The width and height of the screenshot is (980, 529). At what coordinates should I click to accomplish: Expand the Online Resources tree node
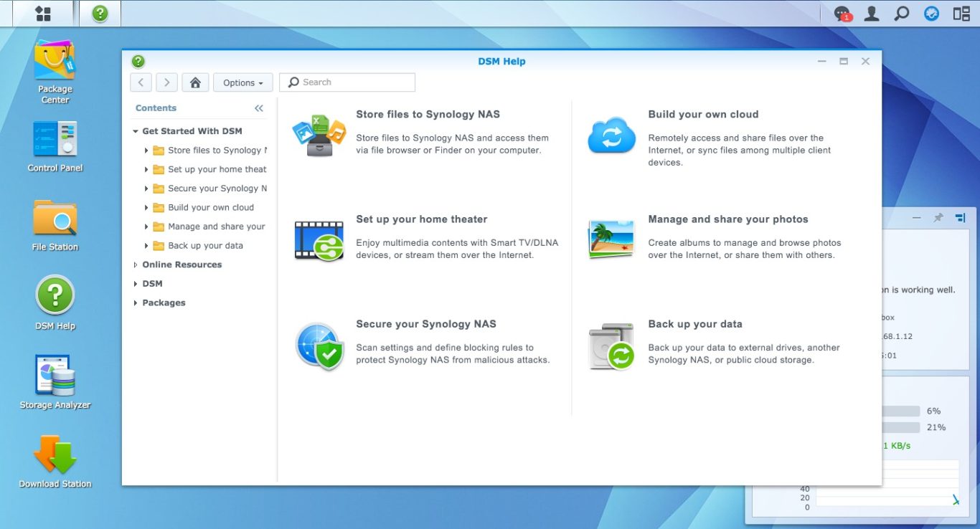coord(136,264)
